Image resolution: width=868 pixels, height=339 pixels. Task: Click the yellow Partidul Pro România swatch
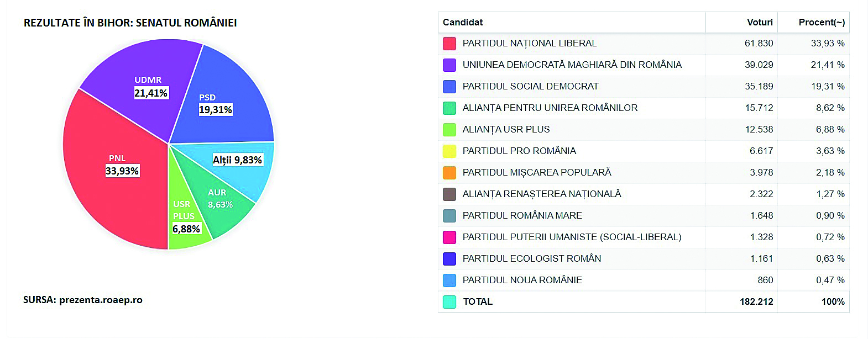pyautogui.click(x=449, y=151)
